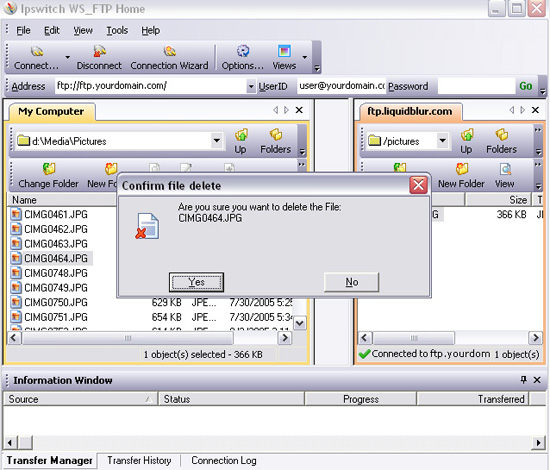Show next tab arrow in My Computer pane
Screen dimensions: 550x470
pyautogui.click(x=287, y=110)
